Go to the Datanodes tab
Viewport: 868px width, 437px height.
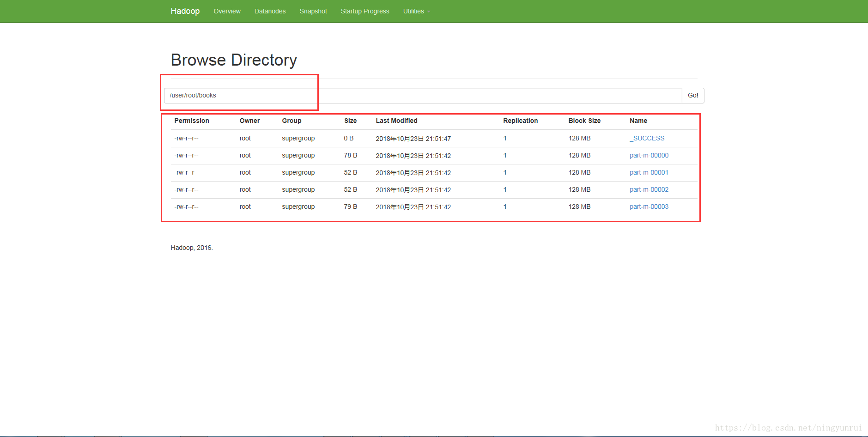tap(270, 11)
